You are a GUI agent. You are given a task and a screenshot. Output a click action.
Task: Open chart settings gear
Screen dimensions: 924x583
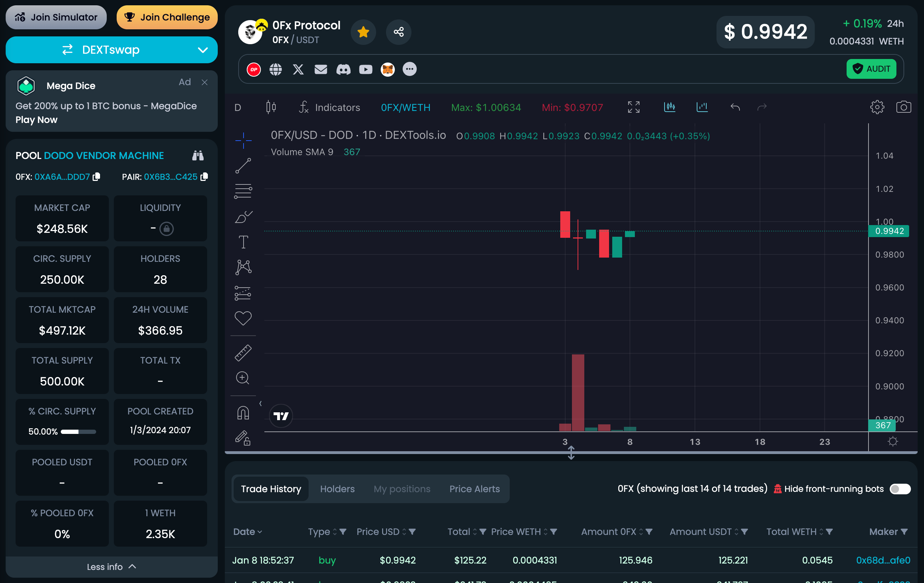877,107
